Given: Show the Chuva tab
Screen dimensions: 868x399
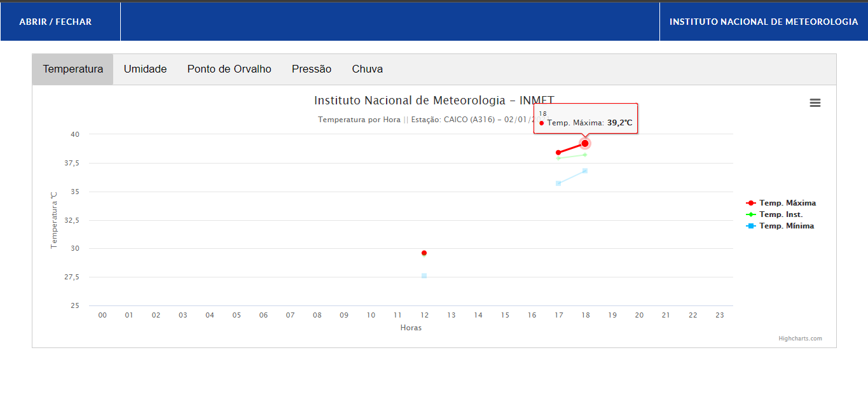Looking at the screenshot, I should click(x=367, y=69).
